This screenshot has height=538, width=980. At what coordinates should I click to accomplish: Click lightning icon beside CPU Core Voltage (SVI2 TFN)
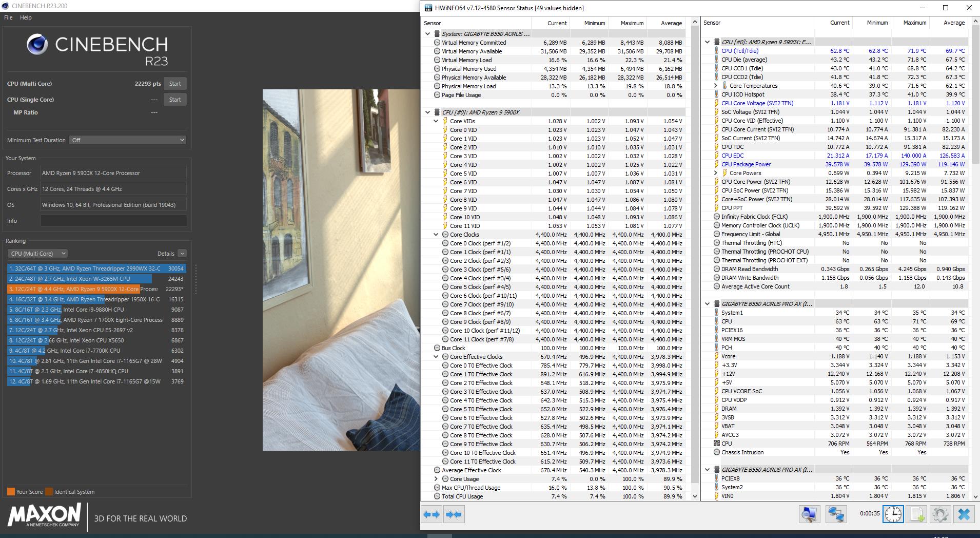pyautogui.click(x=717, y=103)
